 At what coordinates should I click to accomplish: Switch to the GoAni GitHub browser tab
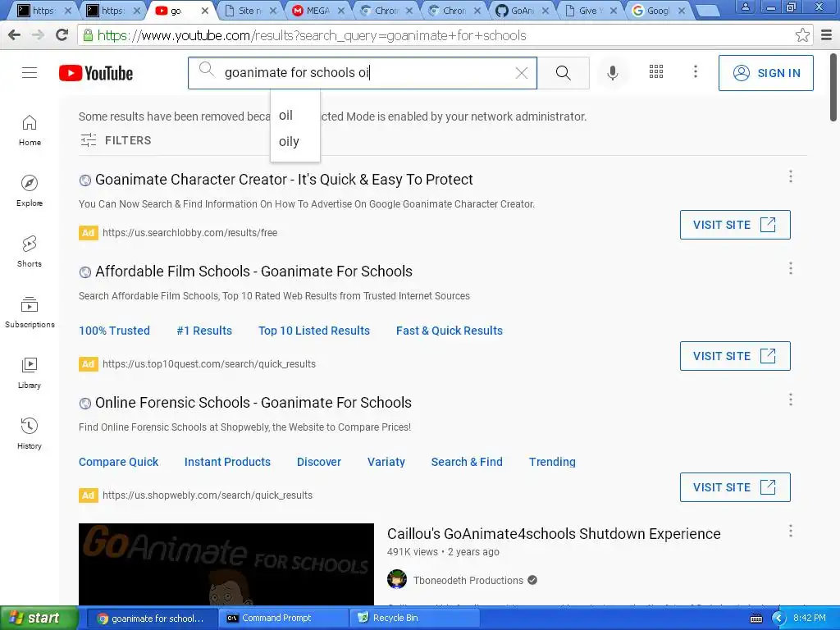pos(522,11)
